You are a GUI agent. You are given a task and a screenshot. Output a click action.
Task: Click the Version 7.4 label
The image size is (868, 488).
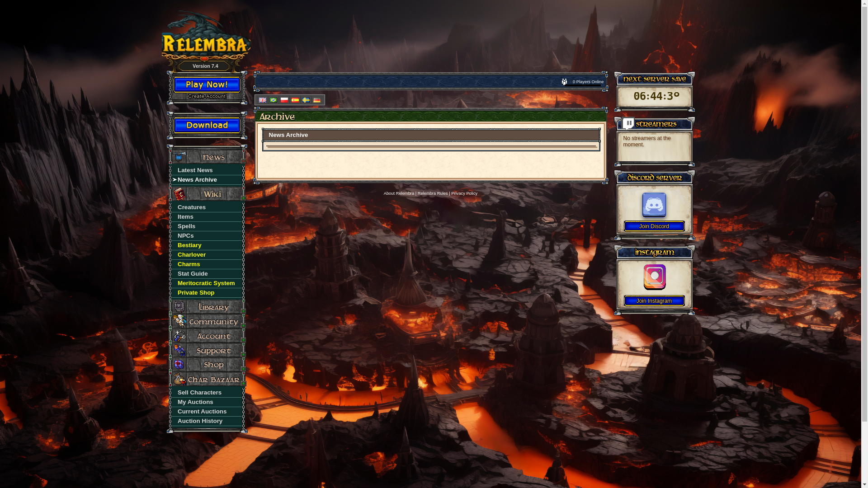coord(205,66)
